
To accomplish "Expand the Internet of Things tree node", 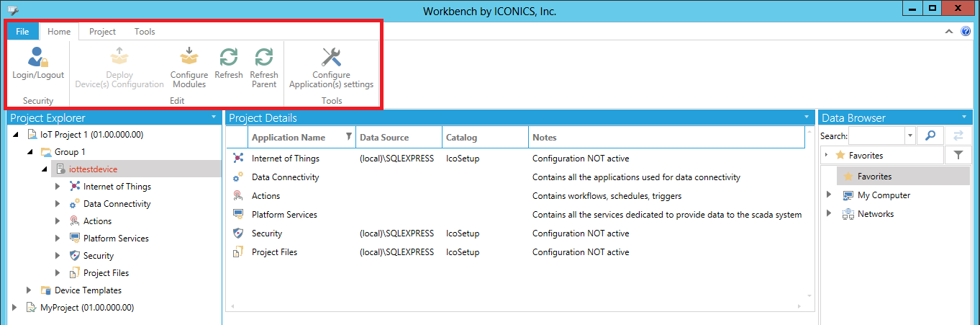I will [58, 187].
